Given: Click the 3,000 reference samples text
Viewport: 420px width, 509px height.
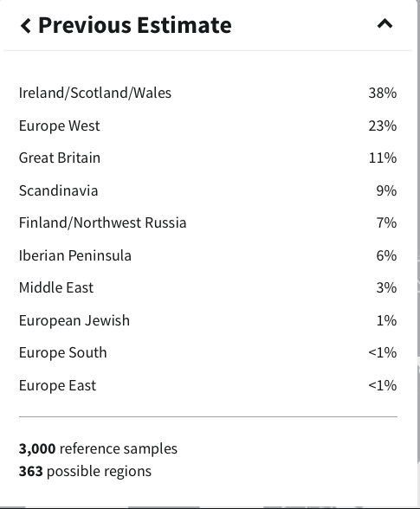Looking at the screenshot, I should [98, 449].
